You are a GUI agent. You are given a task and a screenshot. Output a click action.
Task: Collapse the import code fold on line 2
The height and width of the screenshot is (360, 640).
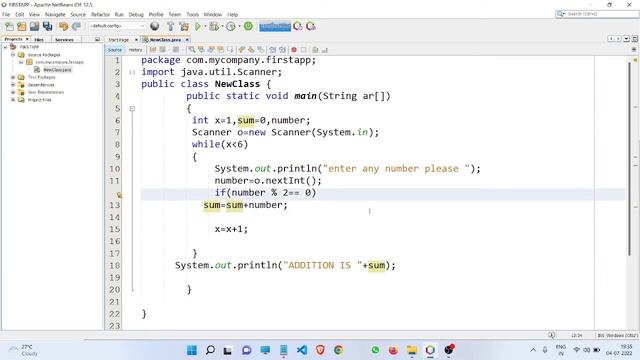(x=132, y=72)
